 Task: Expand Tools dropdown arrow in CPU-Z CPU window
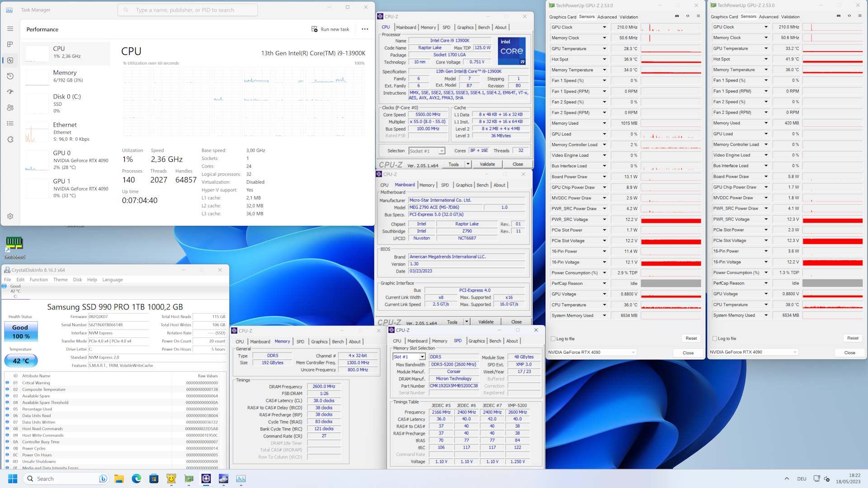[x=468, y=164]
